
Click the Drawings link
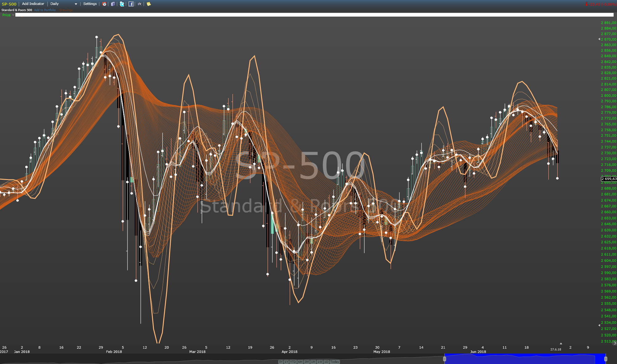pyautogui.click(x=66, y=10)
